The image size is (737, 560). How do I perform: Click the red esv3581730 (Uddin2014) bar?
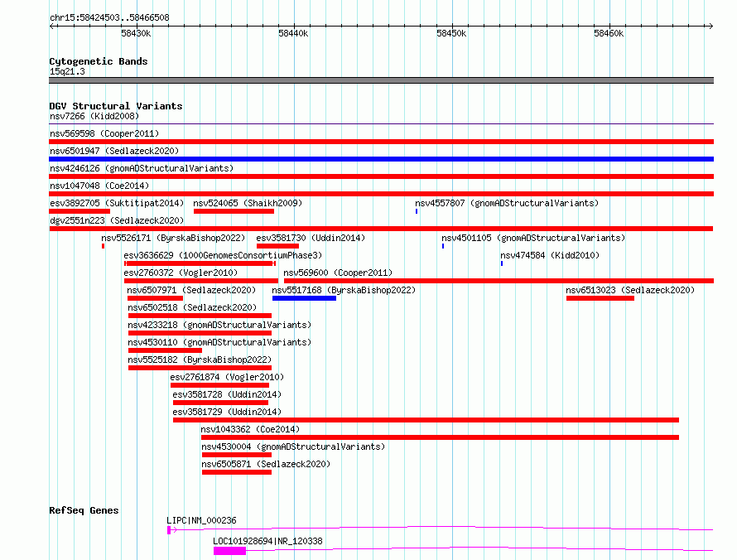[277, 246]
